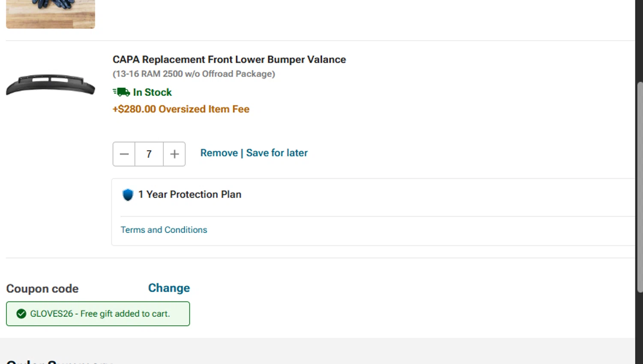Open the Terms and Conditions link
This screenshot has height=364, width=643.
click(x=164, y=230)
